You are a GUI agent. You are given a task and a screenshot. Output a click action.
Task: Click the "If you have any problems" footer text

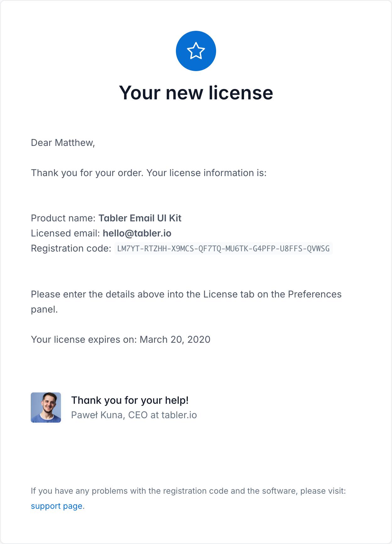[x=188, y=491]
